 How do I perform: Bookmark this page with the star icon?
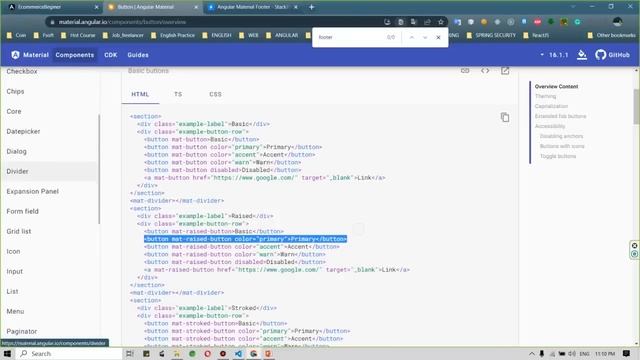coord(441,22)
